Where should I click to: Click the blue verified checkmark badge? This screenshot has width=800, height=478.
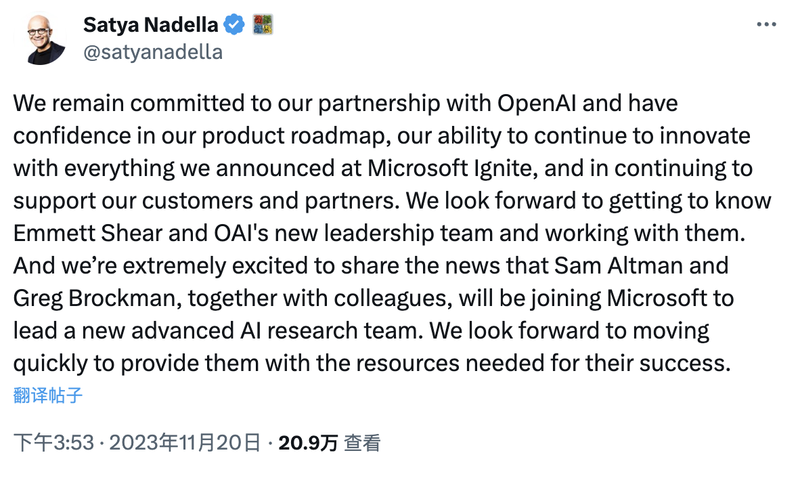(234, 24)
